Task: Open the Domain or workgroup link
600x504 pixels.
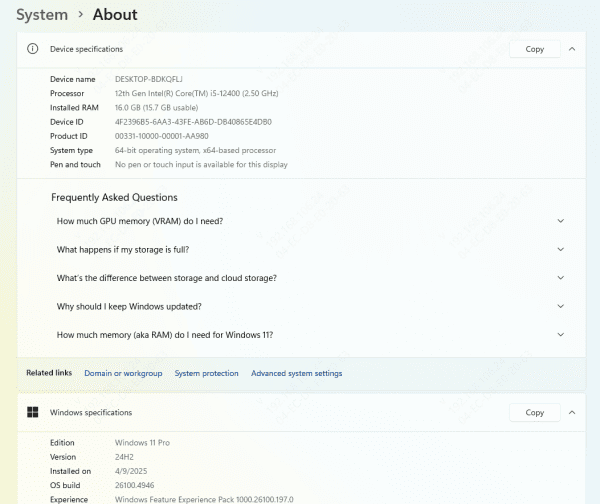Action: (x=123, y=373)
